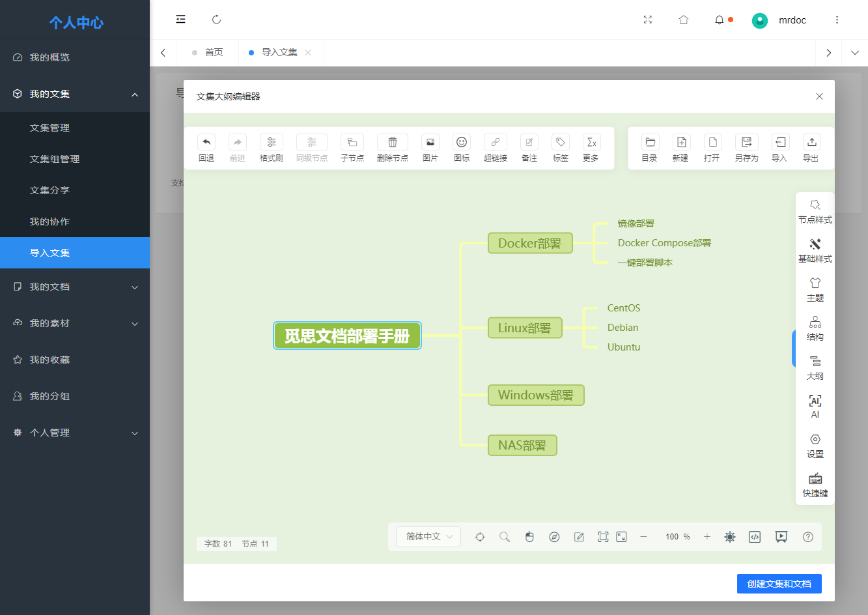
Task: Select 文集管理 in the sidebar menu
Action: point(49,128)
